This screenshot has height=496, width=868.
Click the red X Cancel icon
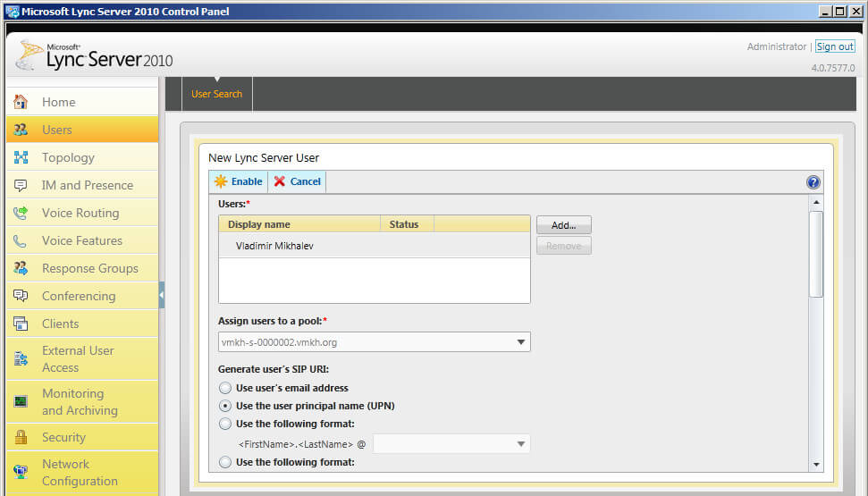pos(280,181)
